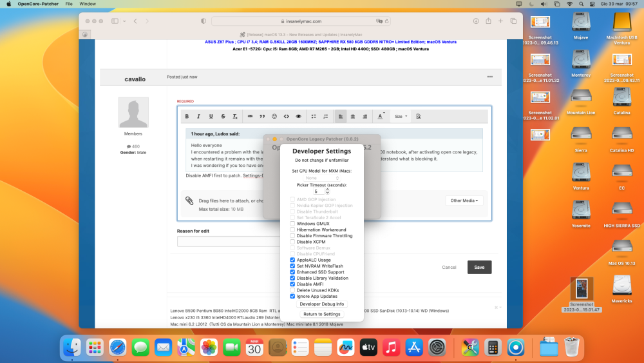
Task: Insert code block in the editor
Action: pos(287,116)
